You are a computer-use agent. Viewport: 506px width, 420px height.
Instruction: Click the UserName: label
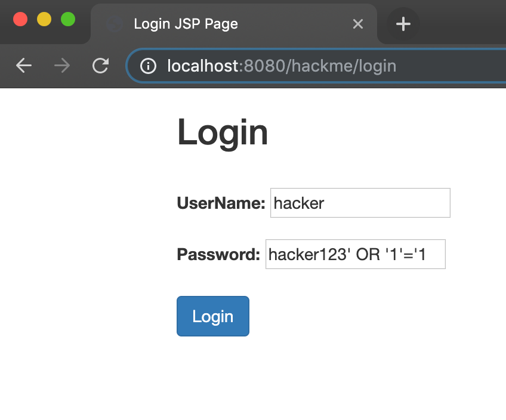(221, 203)
